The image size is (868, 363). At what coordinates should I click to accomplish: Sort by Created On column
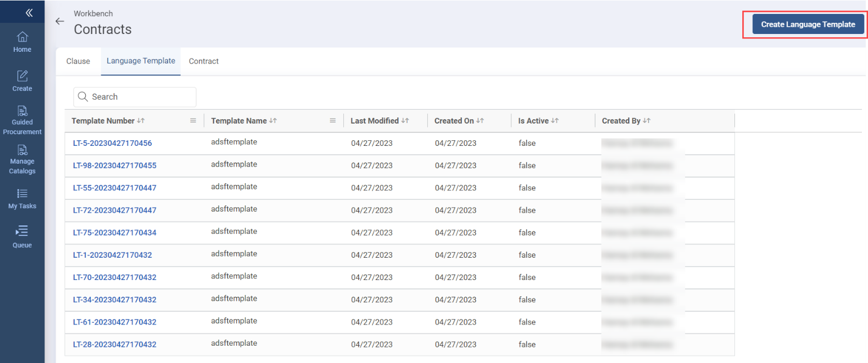(480, 121)
